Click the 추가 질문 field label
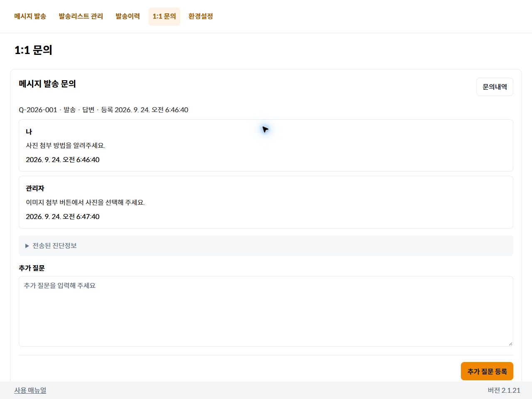This screenshot has width=532, height=399. [x=32, y=268]
